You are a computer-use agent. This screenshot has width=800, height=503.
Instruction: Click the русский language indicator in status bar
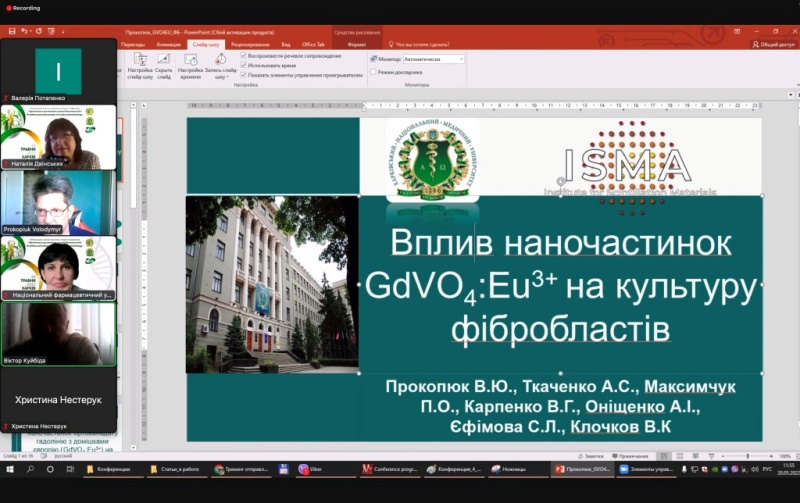63,456
